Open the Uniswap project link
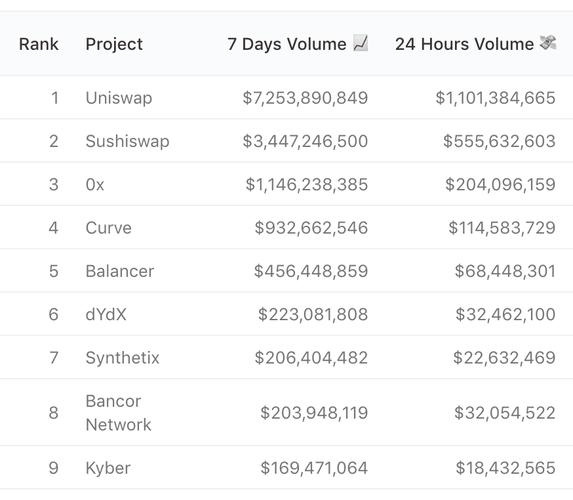 click(119, 98)
